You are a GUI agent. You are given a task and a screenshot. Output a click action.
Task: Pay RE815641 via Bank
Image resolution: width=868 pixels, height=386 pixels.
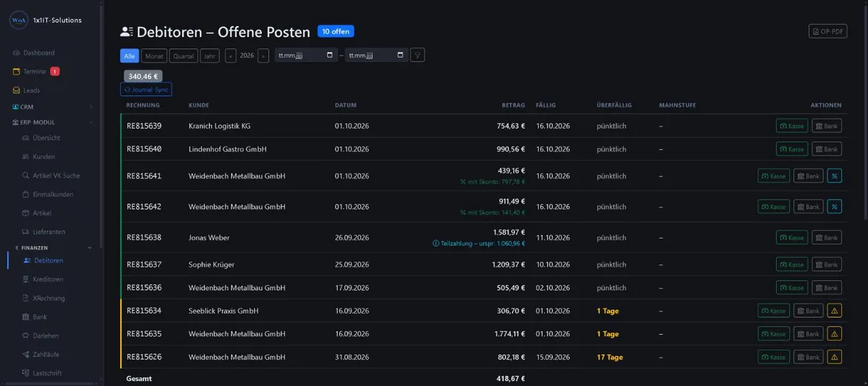pos(809,176)
